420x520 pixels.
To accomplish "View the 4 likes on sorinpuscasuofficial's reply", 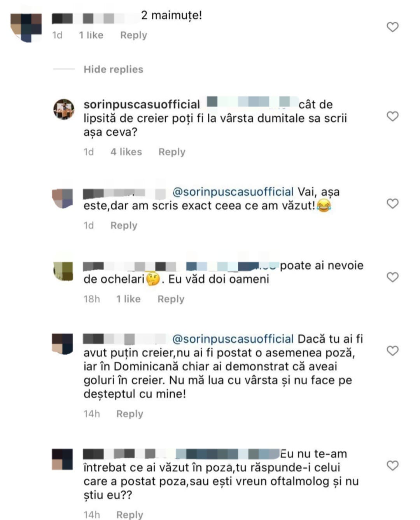I will coord(126,152).
